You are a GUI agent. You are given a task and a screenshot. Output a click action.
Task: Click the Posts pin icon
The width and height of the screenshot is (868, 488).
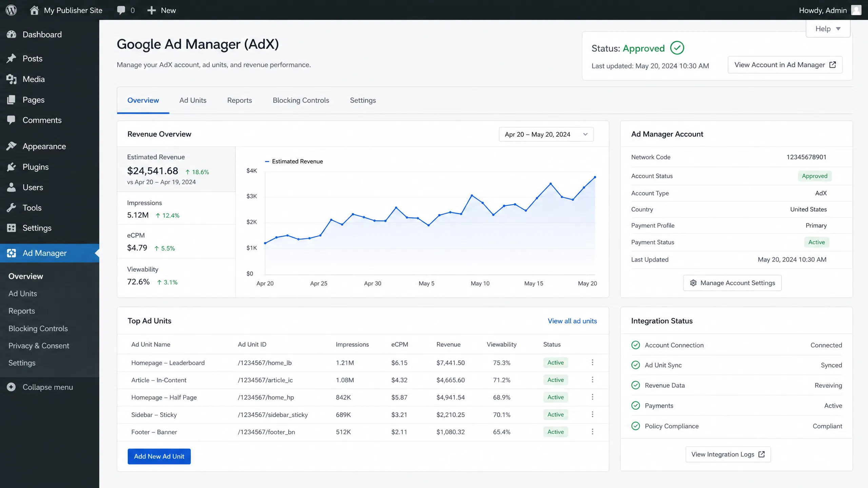click(12, 58)
